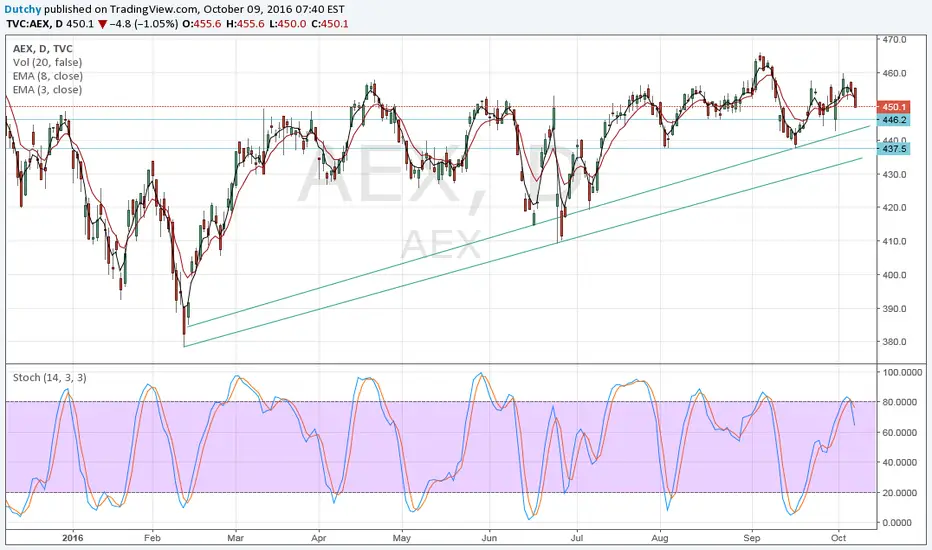Click the 420.0 price axis label
The image size is (932, 550).
tap(894, 208)
